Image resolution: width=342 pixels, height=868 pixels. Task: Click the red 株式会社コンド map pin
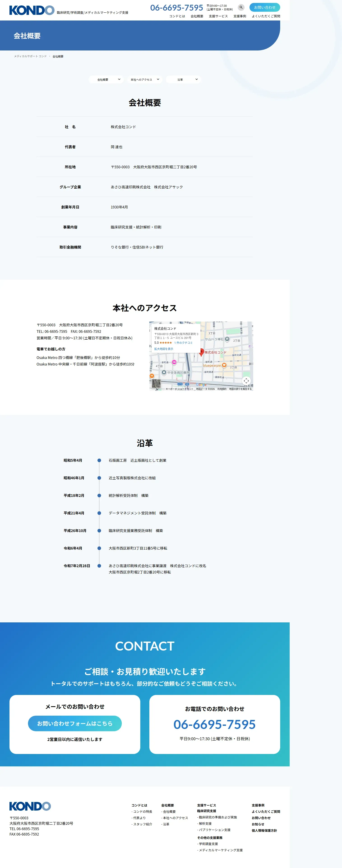click(201, 352)
